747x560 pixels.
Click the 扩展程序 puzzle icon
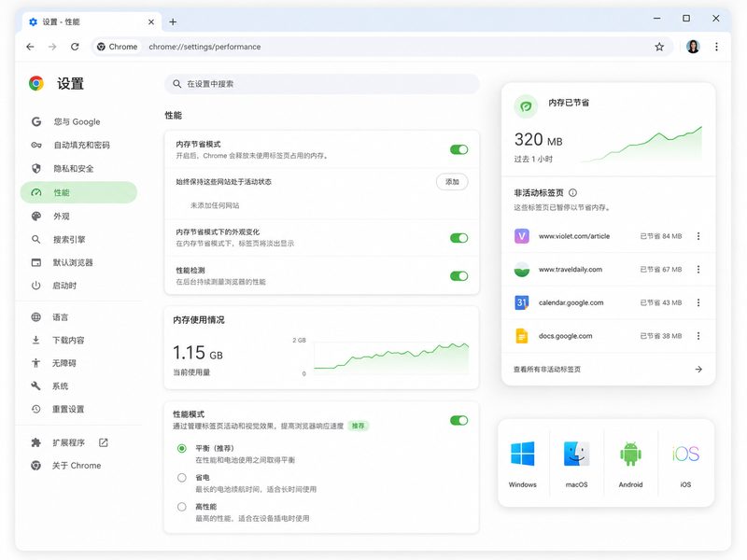pyautogui.click(x=36, y=442)
